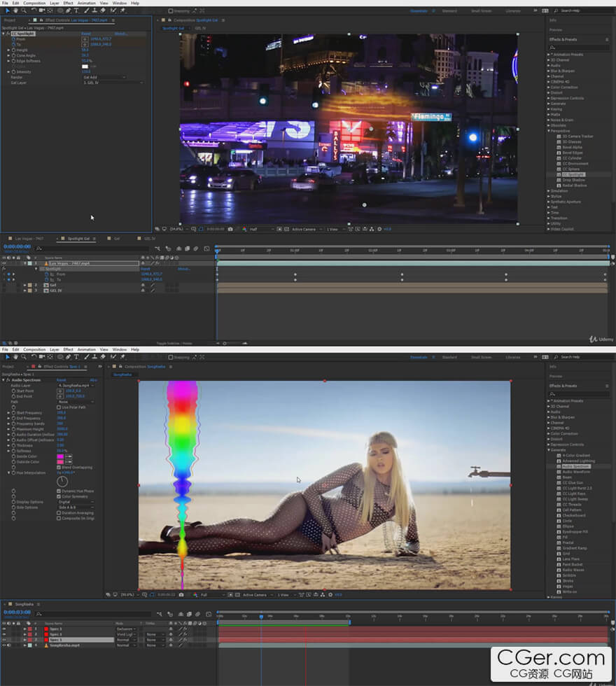The width and height of the screenshot is (616, 686).
Task: Select the Pan Behind tool in bottom window
Action: coord(50,357)
